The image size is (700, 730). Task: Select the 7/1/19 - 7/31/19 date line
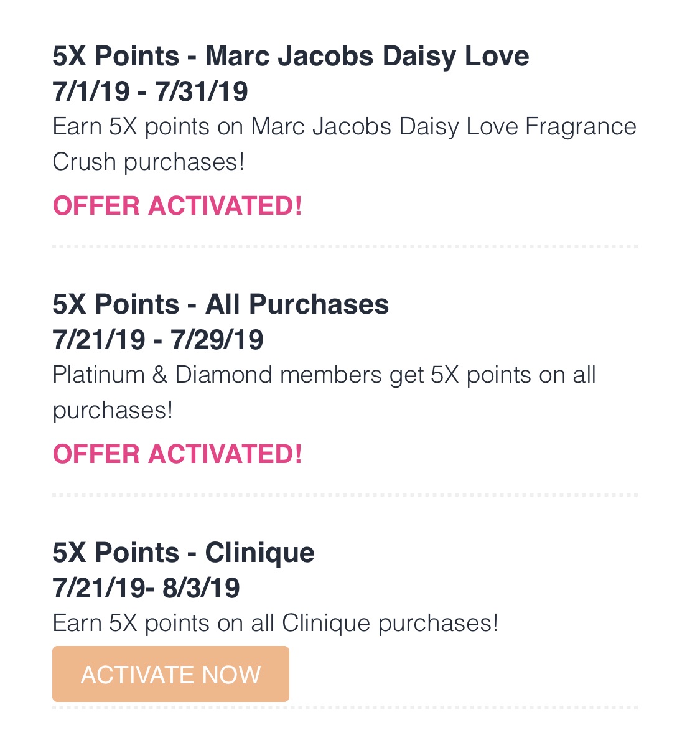coord(150,91)
